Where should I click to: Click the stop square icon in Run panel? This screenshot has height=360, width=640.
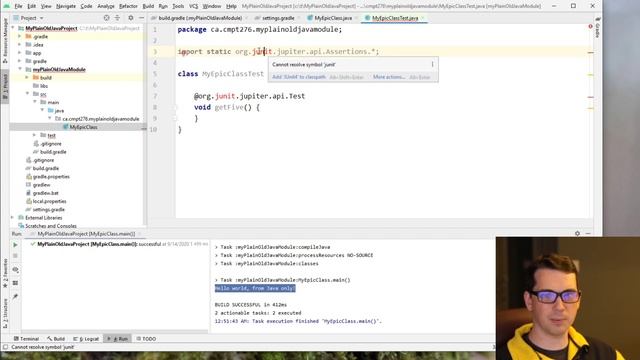click(x=16, y=256)
